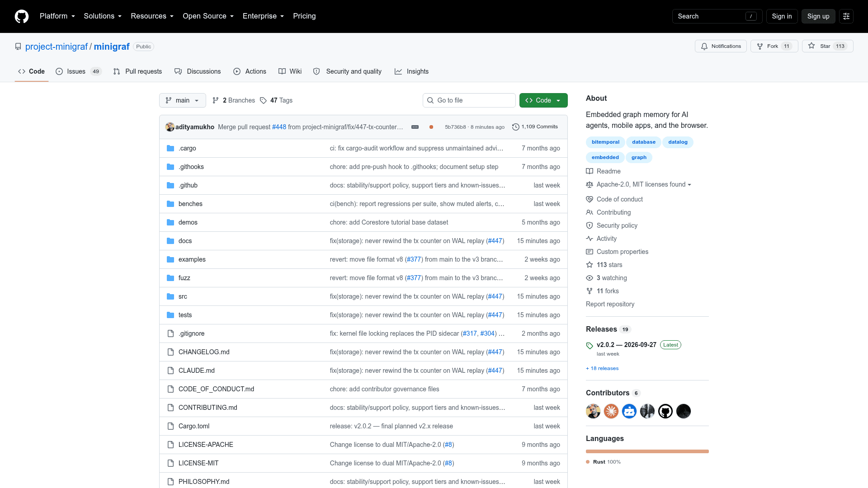
Task: Click the orange pending status dot
Action: (x=431, y=127)
